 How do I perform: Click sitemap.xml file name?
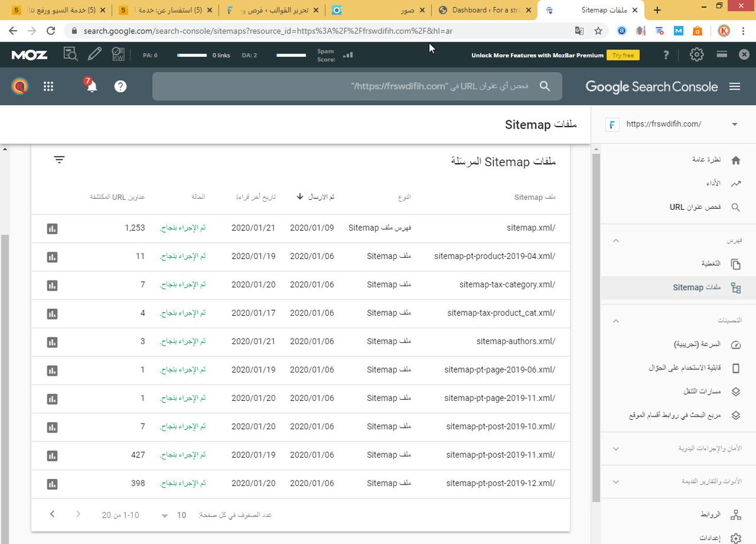tap(531, 228)
